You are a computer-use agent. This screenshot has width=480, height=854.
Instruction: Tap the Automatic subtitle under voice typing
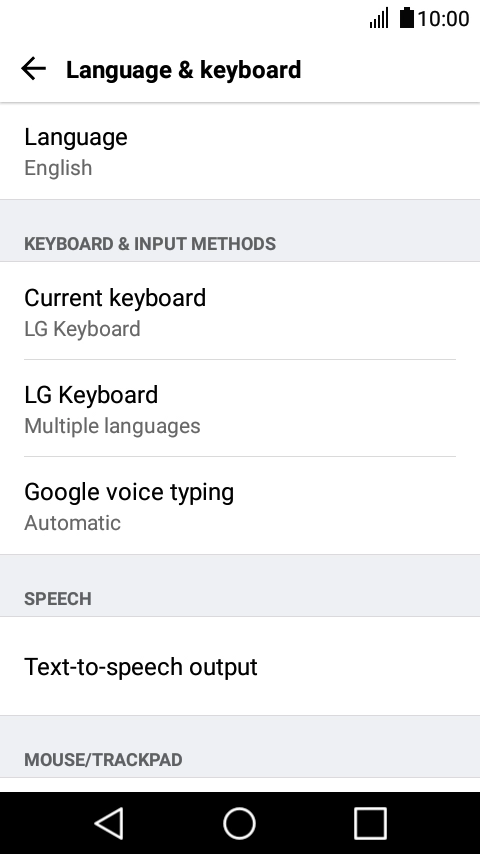pyautogui.click(x=72, y=523)
